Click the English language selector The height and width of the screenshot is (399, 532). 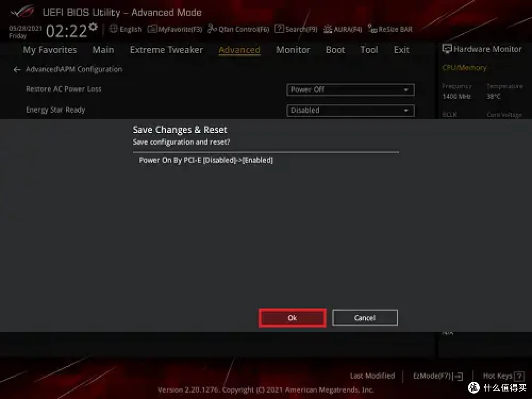126,29
